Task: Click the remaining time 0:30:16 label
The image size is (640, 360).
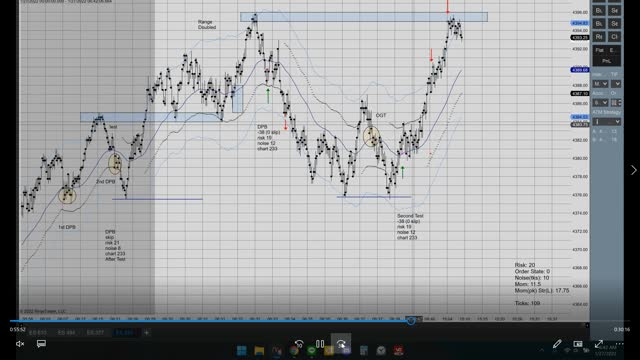Action: coord(622,329)
